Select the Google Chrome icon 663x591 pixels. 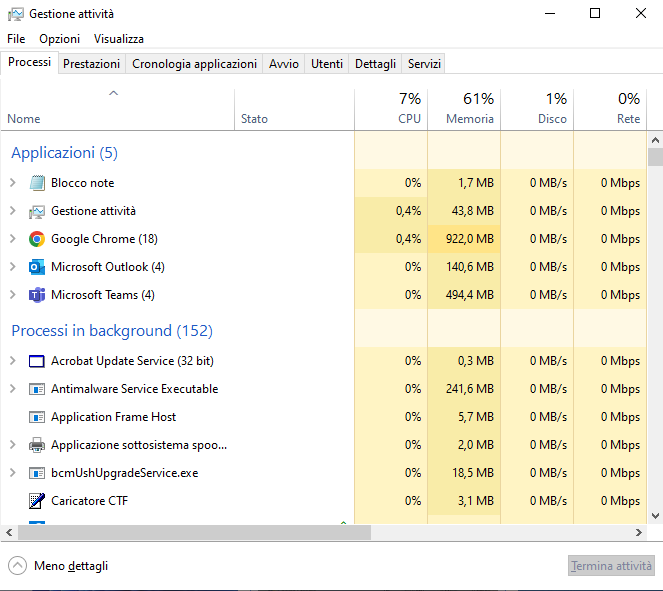[37, 239]
